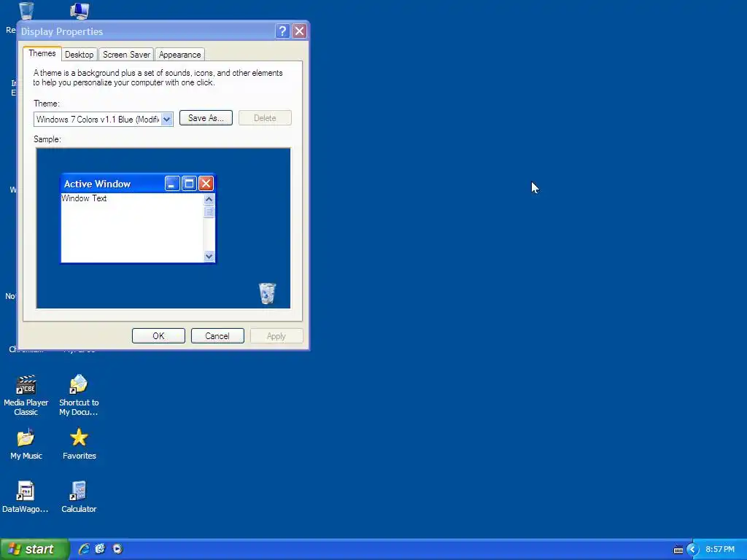Open the Theme dropdown list
Image resolution: width=747 pixels, height=560 pixels.
tap(167, 120)
